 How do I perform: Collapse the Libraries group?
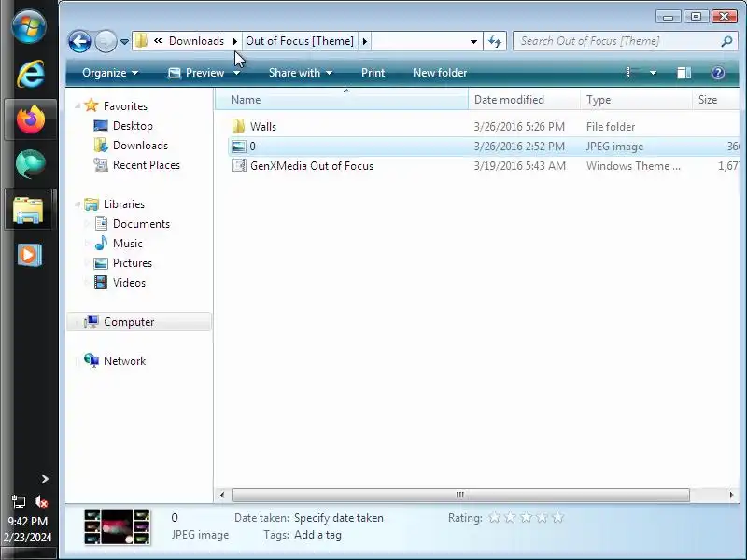click(x=78, y=204)
